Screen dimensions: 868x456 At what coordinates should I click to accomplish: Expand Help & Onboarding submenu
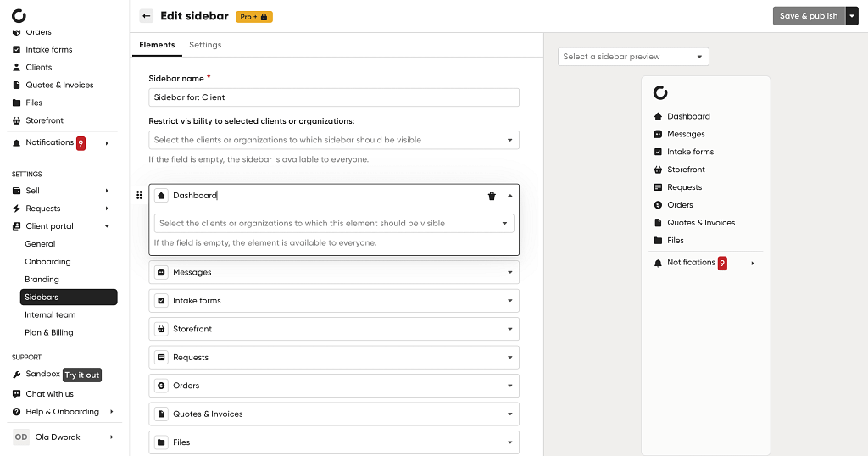tap(111, 412)
